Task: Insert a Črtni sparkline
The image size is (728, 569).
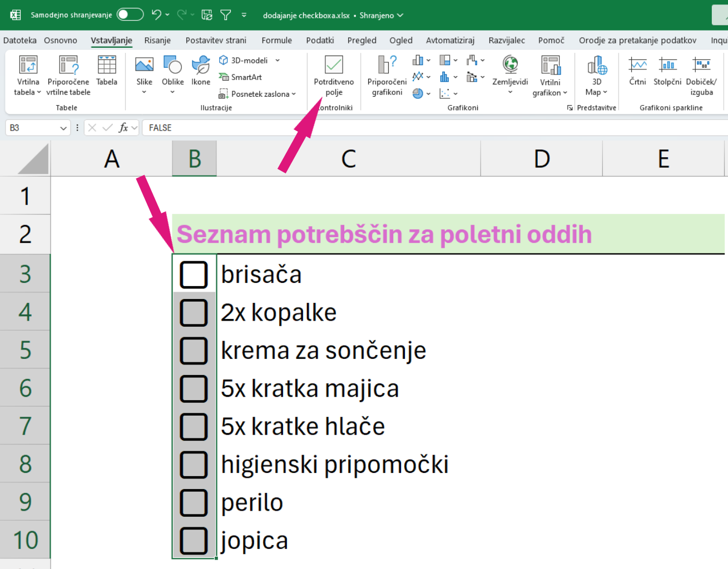Action: tap(637, 71)
